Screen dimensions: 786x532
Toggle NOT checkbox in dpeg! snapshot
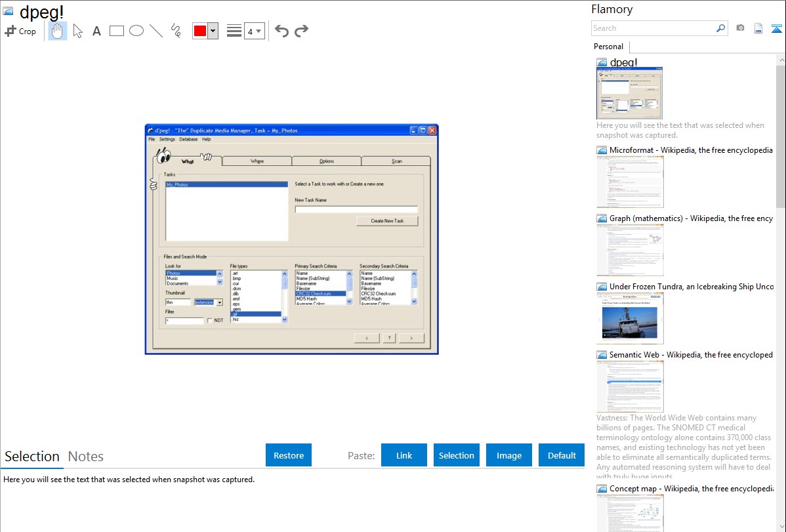pyautogui.click(x=209, y=320)
